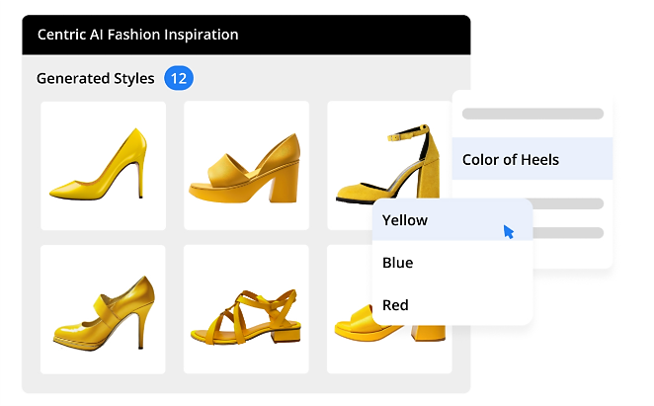The image size is (654, 406).
Task: Select the Mary Jane platform pump thumbnail
Action: (103, 309)
